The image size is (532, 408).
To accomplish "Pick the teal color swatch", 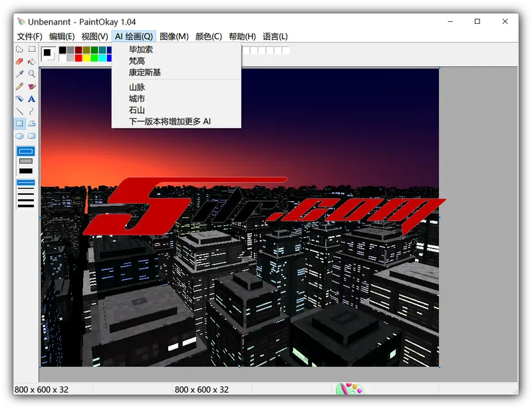I will (x=102, y=51).
